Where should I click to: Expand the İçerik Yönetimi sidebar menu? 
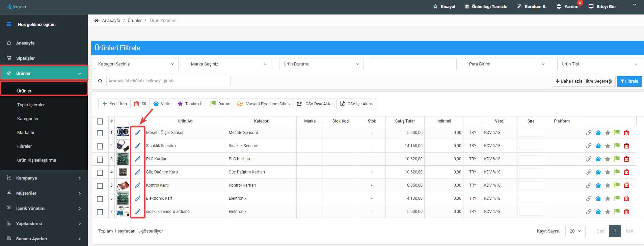(44, 209)
